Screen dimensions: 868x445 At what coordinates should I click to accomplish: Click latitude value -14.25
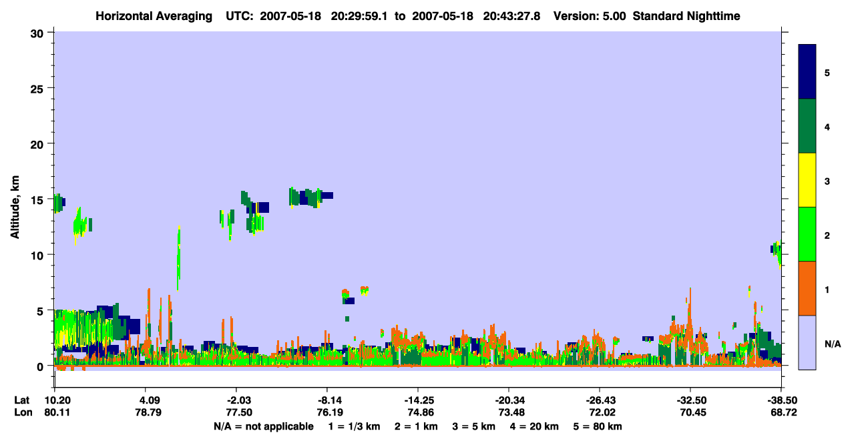417,400
